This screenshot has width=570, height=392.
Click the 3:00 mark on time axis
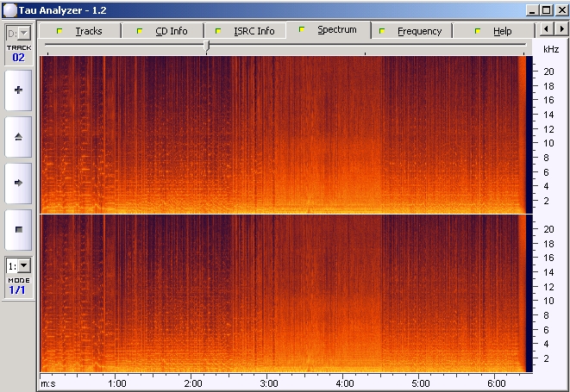[x=269, y=383]
